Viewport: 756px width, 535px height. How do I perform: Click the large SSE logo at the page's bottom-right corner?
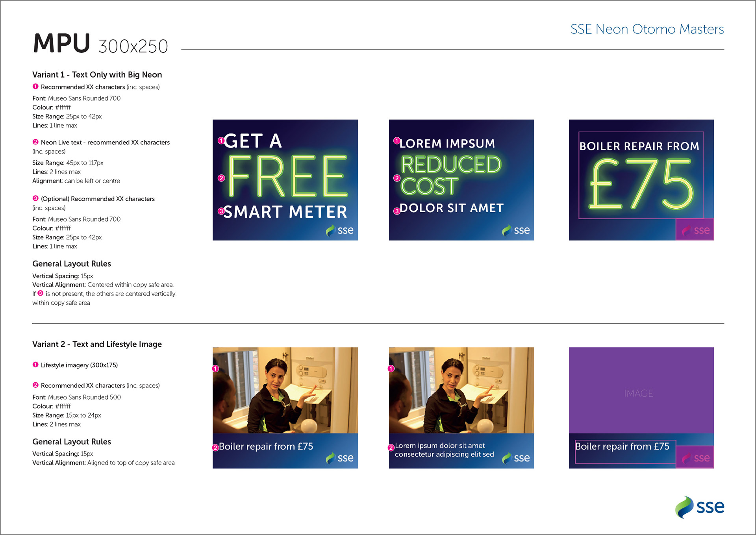(700, 507)
